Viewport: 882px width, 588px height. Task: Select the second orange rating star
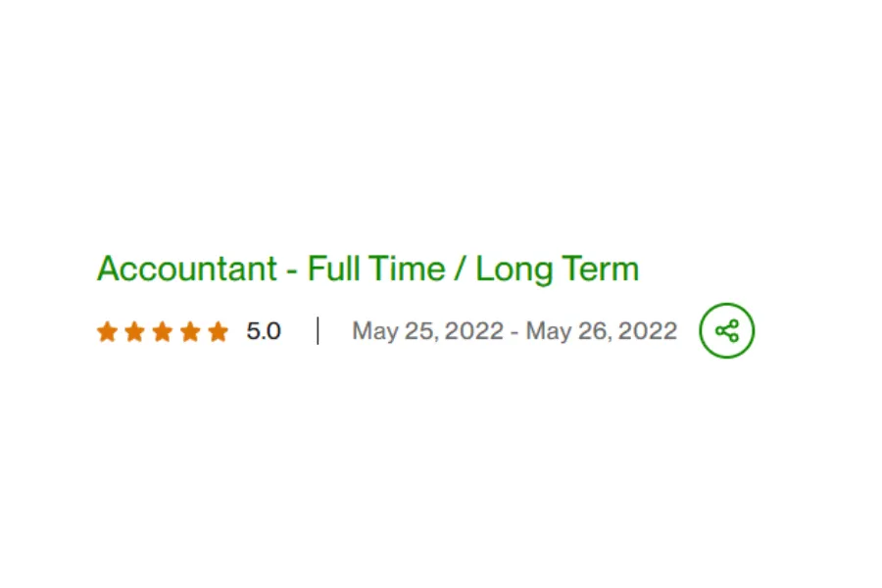[x=134, y=331]
